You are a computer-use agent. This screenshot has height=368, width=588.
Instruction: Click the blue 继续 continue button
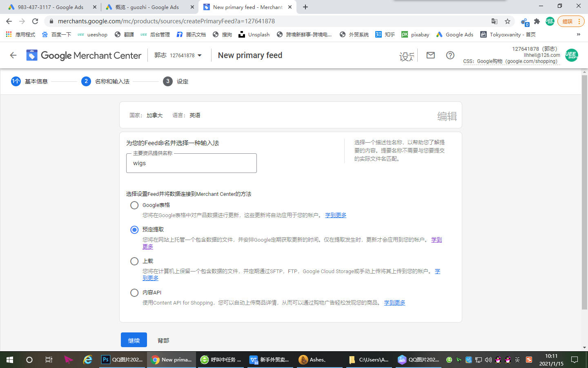[x=134, y=340]
